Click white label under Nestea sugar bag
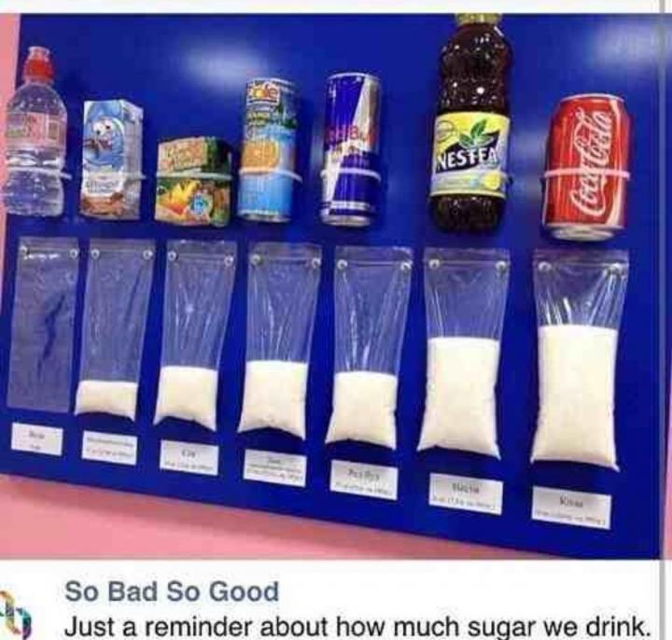Viewport: 672px width, 640px height. coord(466,494)
